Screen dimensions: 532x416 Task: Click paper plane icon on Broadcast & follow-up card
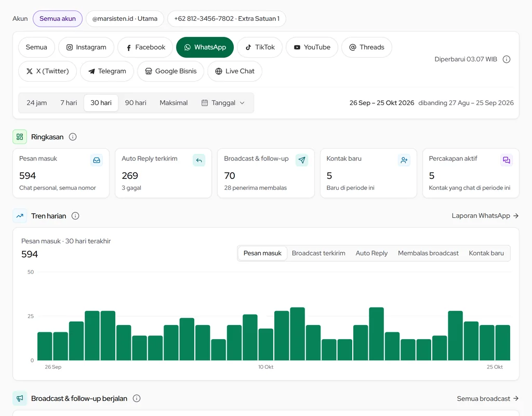point(302,160)
